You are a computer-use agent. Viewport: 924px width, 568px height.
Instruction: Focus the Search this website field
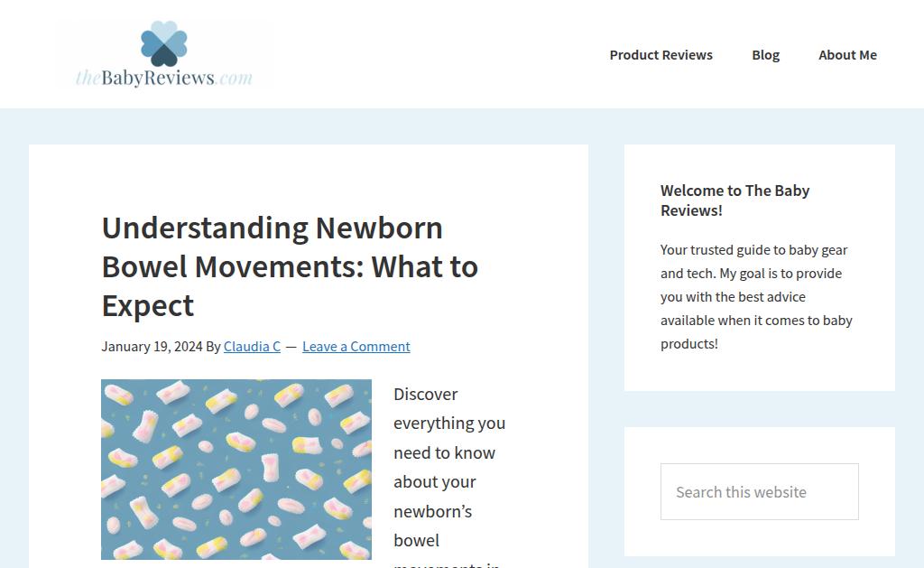pyautogui.click(x=759, y=492)
